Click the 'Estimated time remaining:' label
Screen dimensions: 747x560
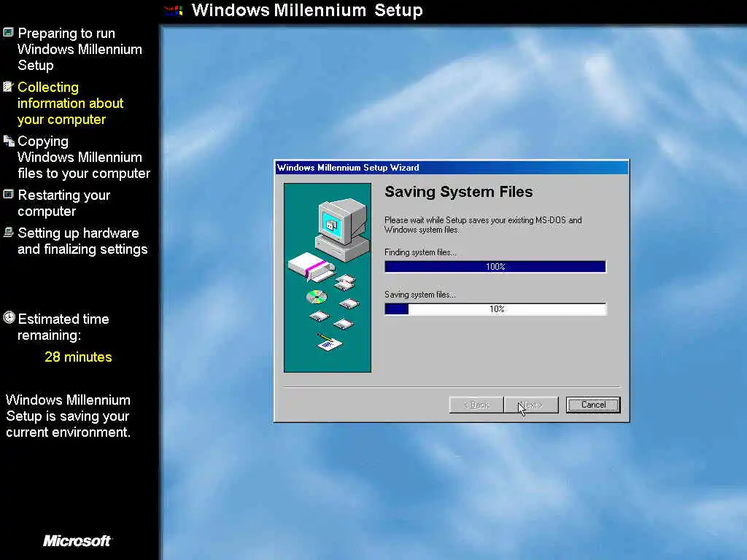click(x=63, y=327)
